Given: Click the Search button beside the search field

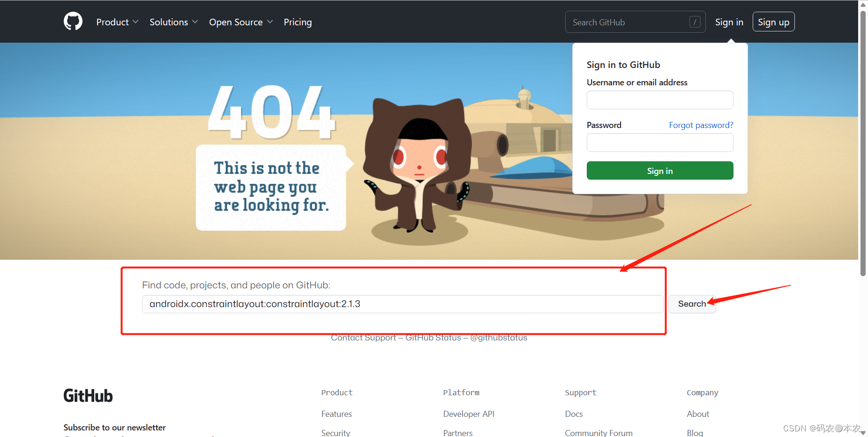Looking at the screenshot, I should coord(692,304).
